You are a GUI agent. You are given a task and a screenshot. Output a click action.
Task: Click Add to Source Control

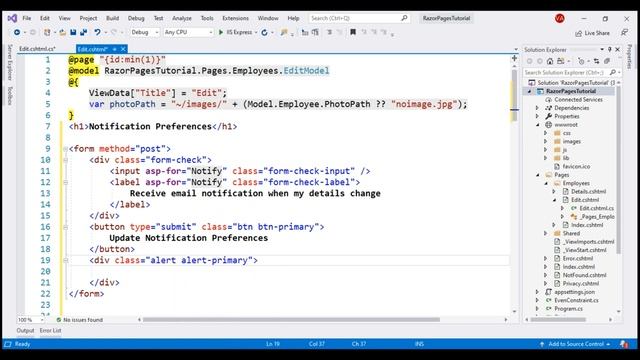click(x=576, y=344)
